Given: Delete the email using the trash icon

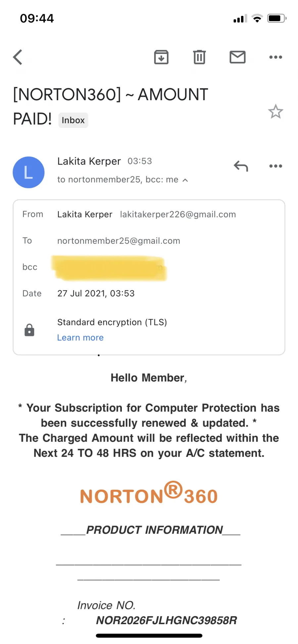Looking at the screenshot, I should coord(199,57).
